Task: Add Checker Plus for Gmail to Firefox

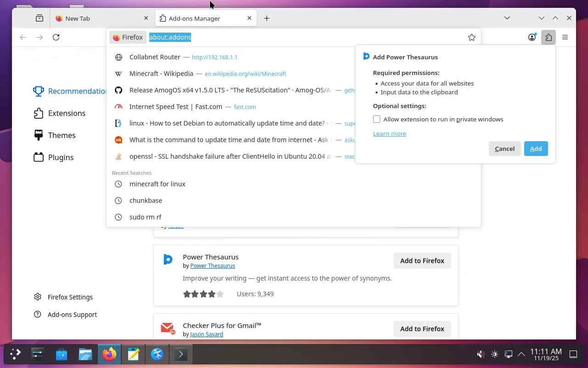Action: click(422, 329)
